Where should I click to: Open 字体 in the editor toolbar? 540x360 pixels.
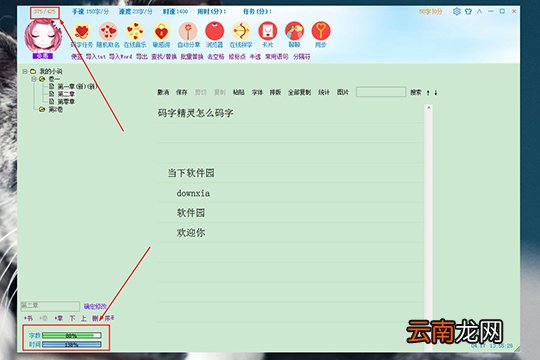(257, 92)
